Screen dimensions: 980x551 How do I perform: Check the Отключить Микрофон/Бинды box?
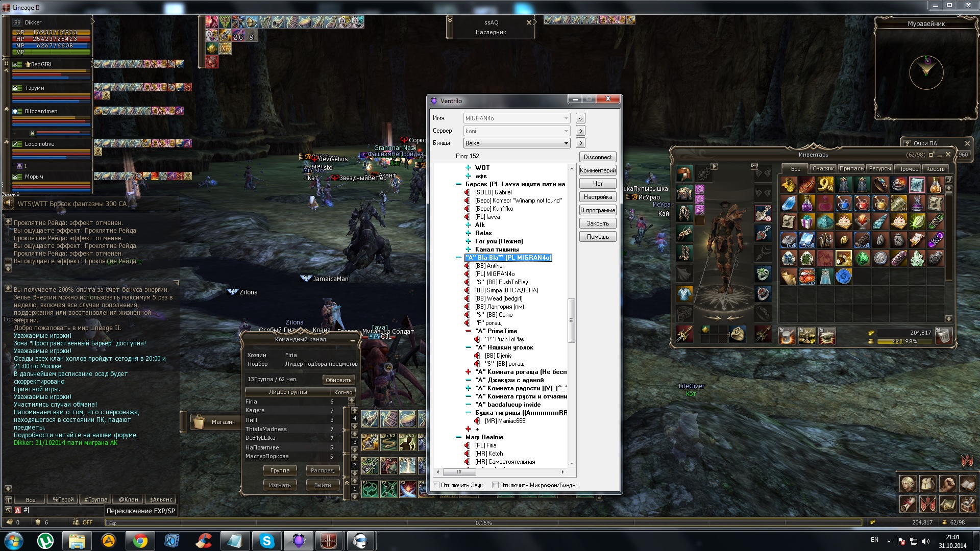tap(495, 485)
